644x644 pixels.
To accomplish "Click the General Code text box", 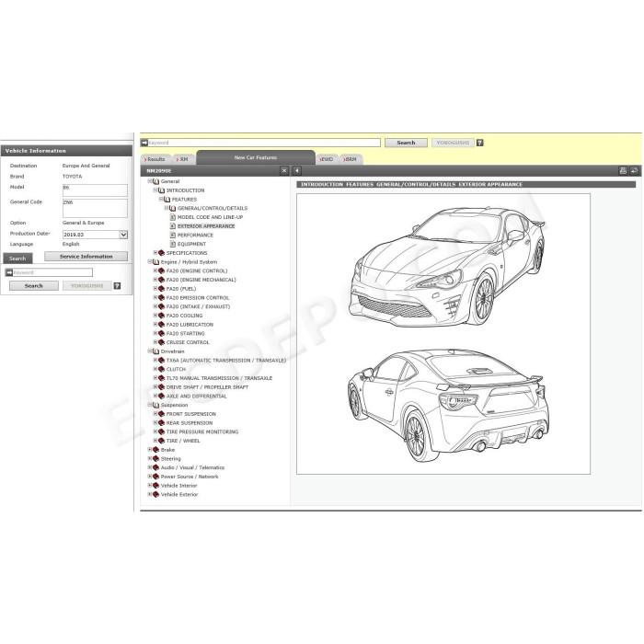I will point(95,208).
